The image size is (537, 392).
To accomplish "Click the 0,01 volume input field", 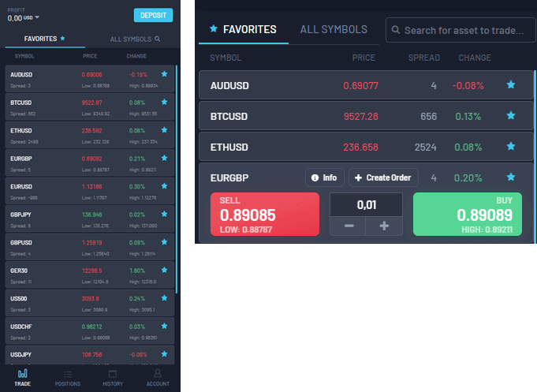I will tap(367, 203).
